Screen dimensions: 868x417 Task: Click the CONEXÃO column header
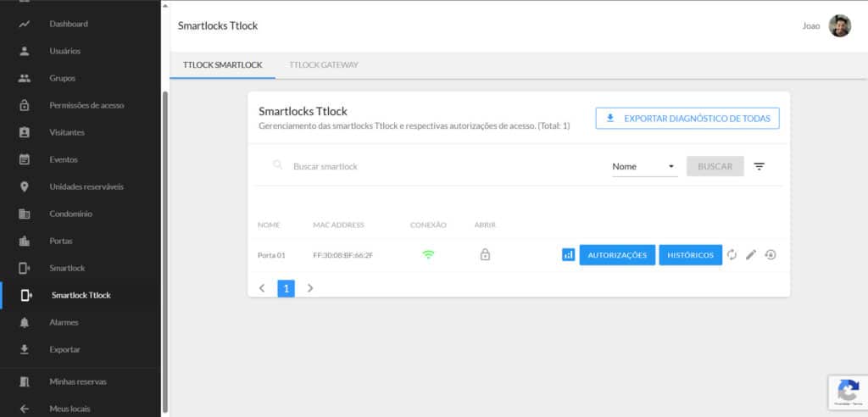(428, 225)
